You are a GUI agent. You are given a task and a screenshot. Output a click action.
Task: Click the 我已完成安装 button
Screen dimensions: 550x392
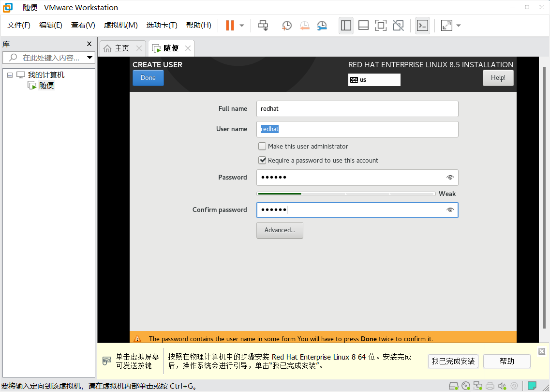point(453,361)
